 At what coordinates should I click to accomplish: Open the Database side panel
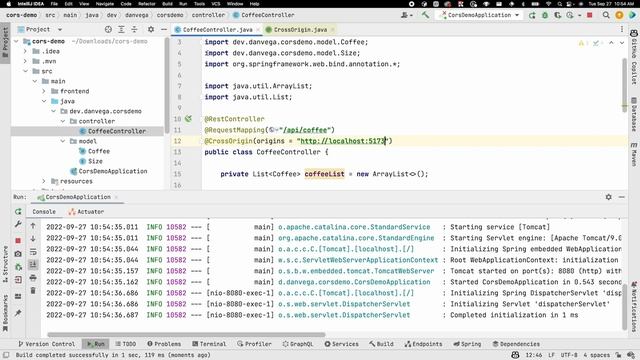pyautogui.click(x=634, y=114)
